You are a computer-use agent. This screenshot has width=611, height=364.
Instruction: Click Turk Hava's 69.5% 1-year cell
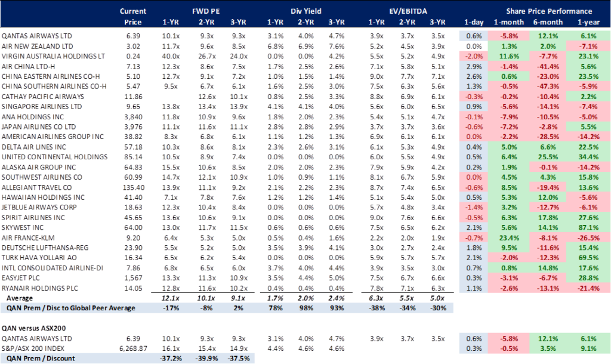588,258
